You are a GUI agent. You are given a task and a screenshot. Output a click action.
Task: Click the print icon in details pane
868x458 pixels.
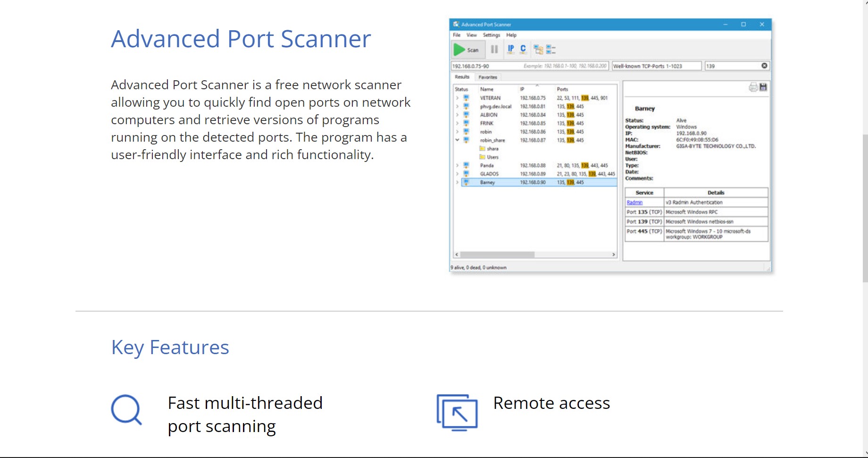click(x=753, y=87)
